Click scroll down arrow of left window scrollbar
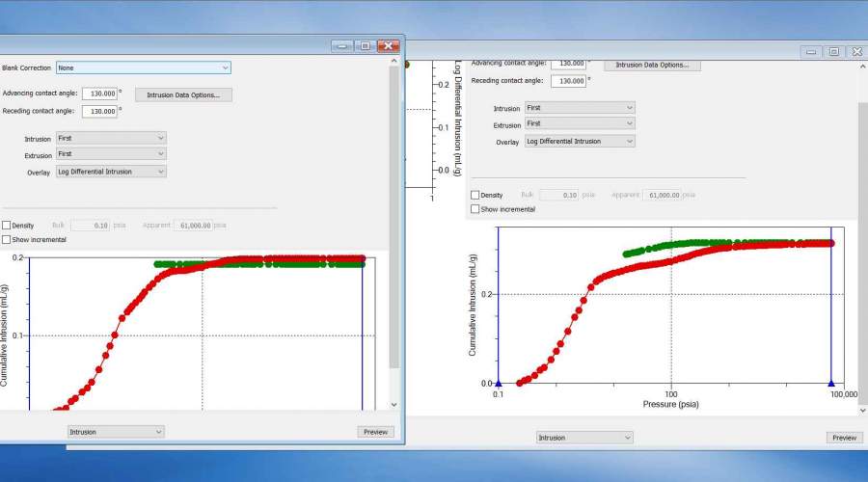The width and height of the screenshot is (868, 482). [x=393, y=405]
